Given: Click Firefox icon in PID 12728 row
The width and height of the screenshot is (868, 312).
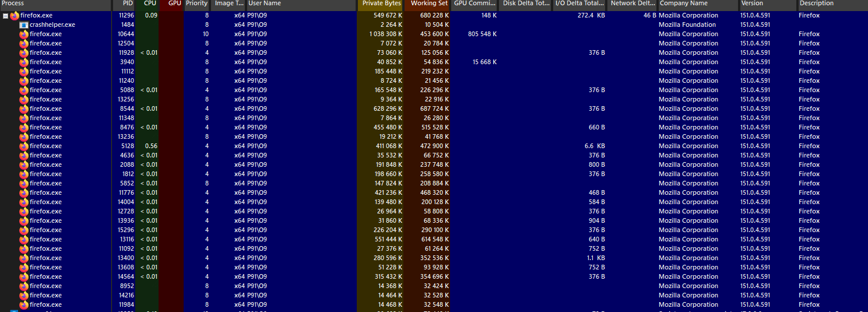Looking at the screenshot, I should click(24, 212).
